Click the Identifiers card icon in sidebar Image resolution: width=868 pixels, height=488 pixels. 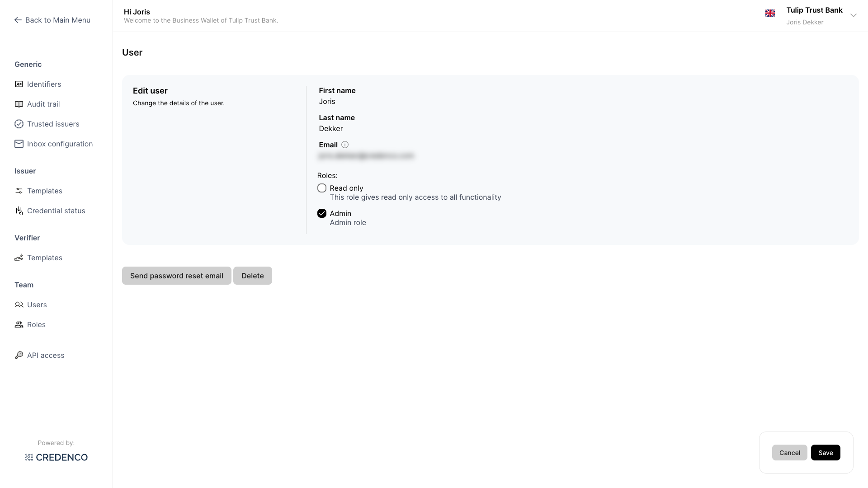point(19,84)
